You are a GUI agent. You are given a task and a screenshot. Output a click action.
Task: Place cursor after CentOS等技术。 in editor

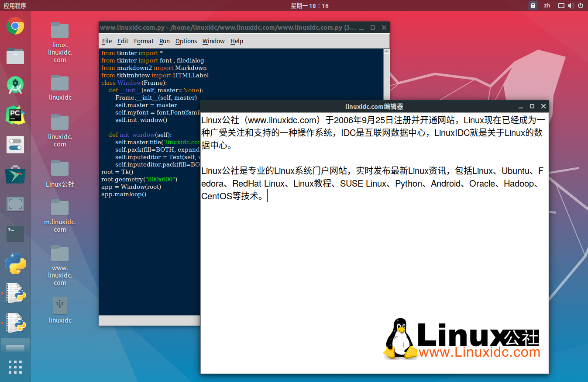(x=267, y=196)
